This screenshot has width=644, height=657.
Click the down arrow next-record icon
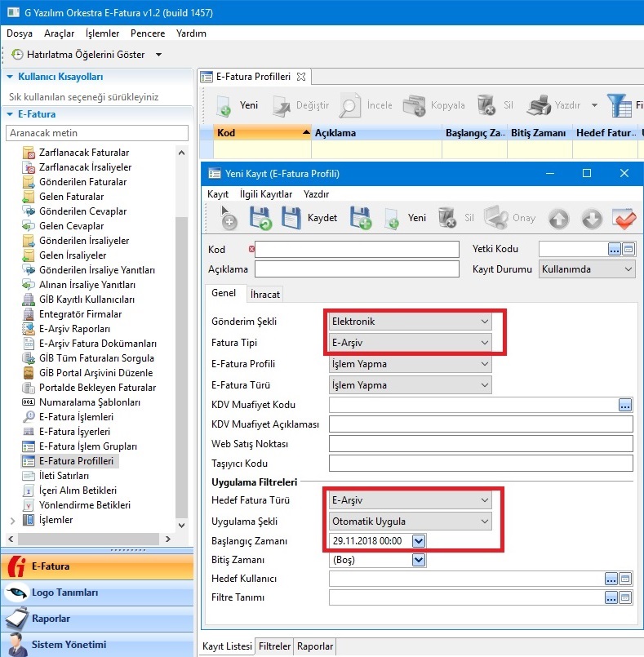[592, 218]
